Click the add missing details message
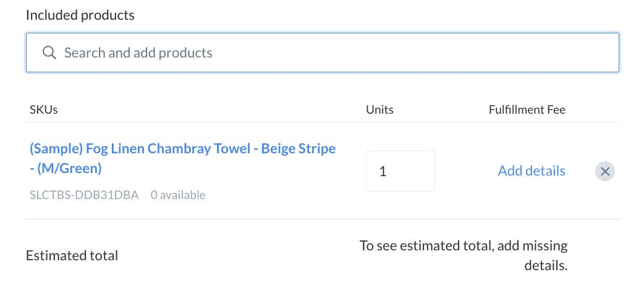Image resolution: width=644 pixels, height=293 pixels. pyautogui.click(x=464, y=255)
